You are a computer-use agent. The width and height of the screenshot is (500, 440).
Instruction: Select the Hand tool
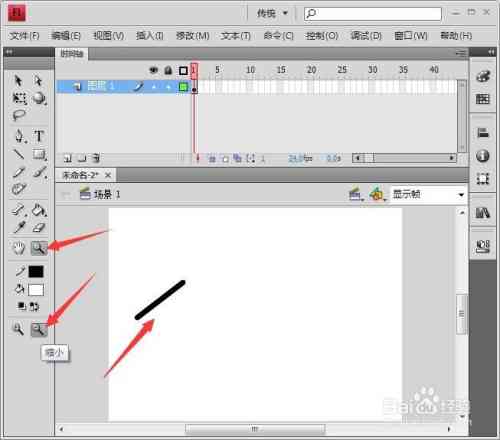point(19,248)
